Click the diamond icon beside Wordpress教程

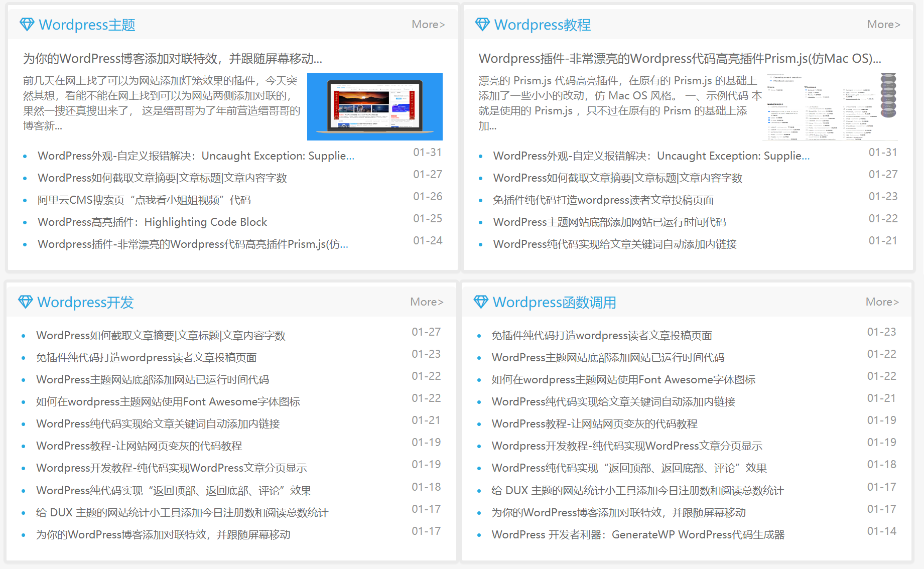482,25
